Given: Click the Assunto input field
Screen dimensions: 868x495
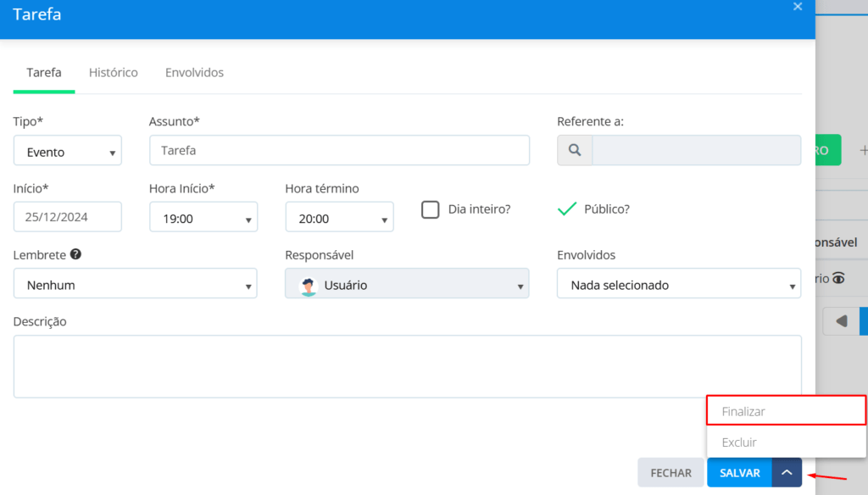Looking at the screenshot, I should (x=339, y=150).
